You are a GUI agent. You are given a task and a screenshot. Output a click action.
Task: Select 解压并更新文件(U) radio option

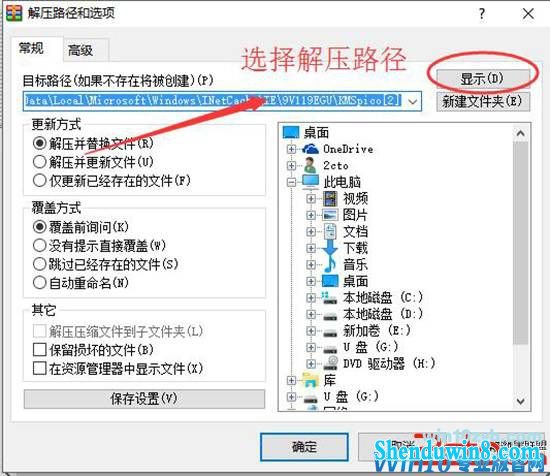pos(39,162)
